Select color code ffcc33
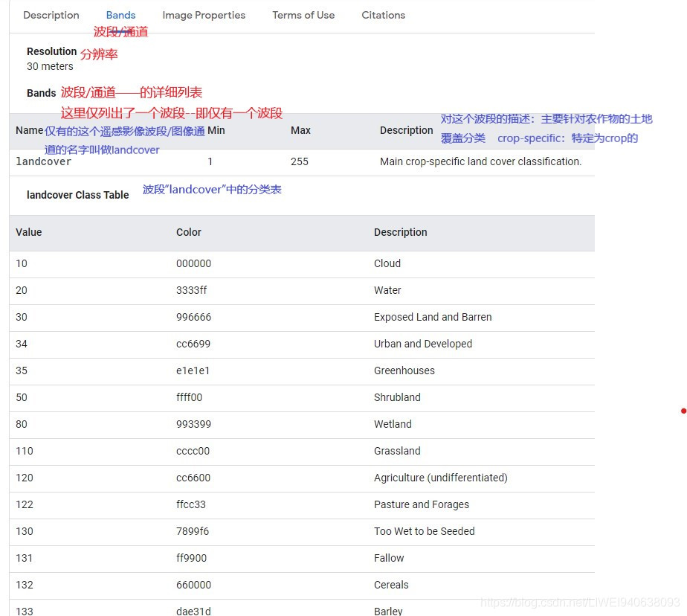The width and height of the screenshot is (687, 616). [191, 504]
